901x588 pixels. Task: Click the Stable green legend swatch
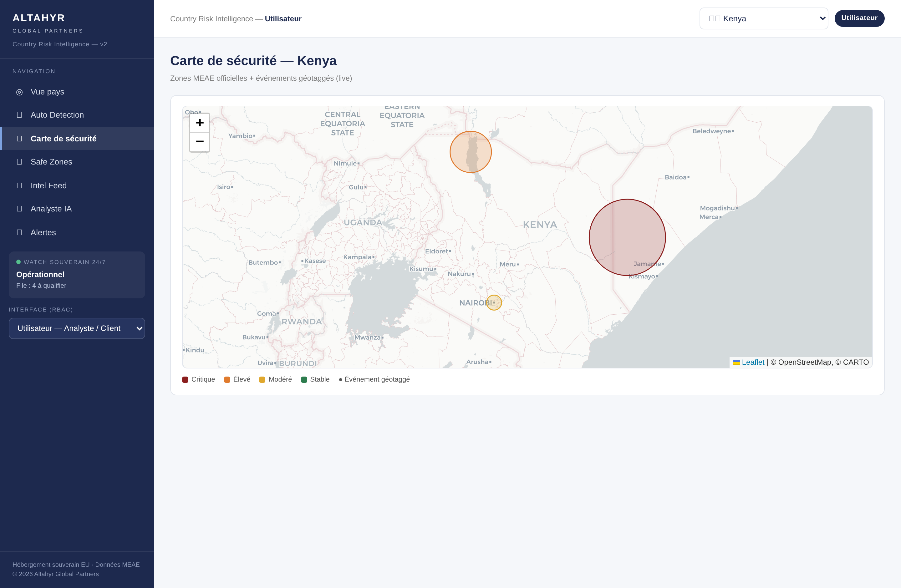304,379
